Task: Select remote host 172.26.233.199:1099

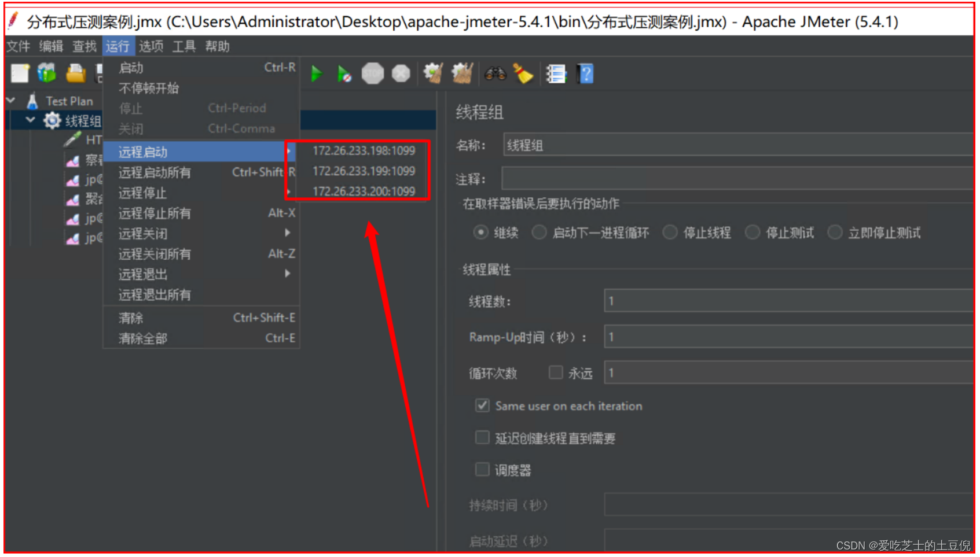Action: tap(364, 171)
